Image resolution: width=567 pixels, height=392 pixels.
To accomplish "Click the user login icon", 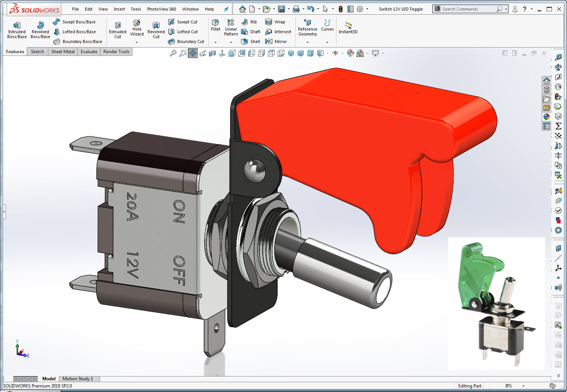I will (x=515, y=9).
